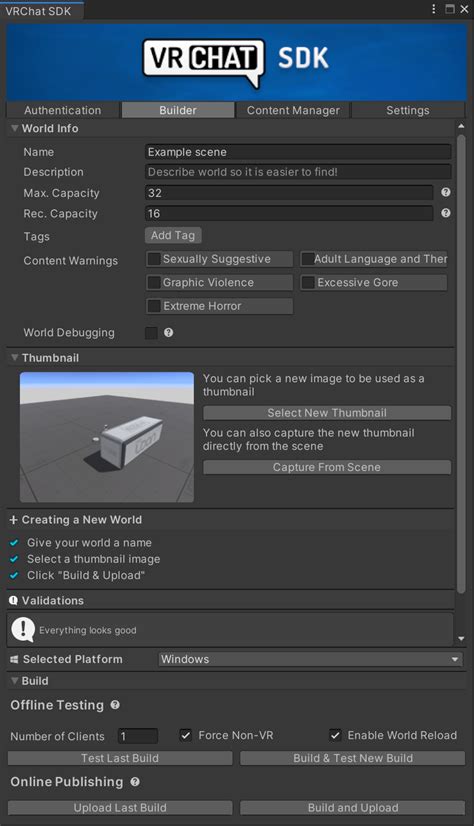This screenshot has height=826, width=474.
Task: Click the Capture From Scene button
Action: 327,467
